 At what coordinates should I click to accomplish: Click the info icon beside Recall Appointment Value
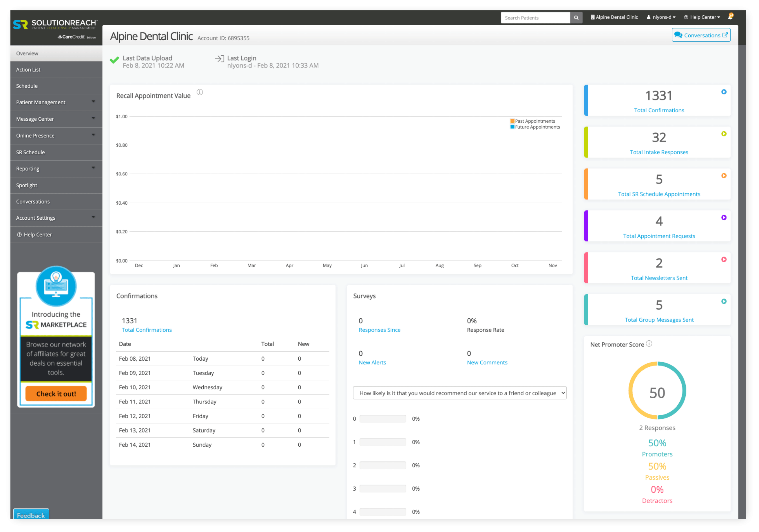coord(200,92)
